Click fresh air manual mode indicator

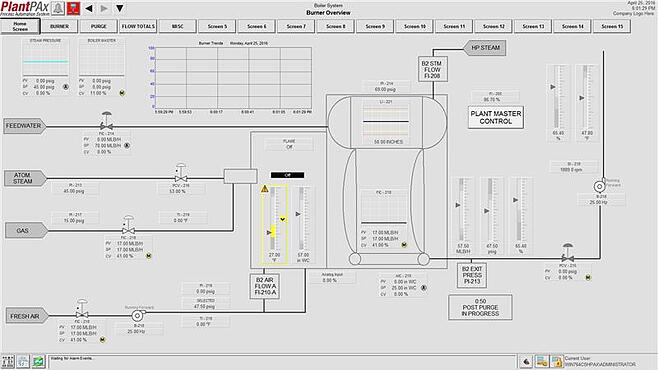103,340
